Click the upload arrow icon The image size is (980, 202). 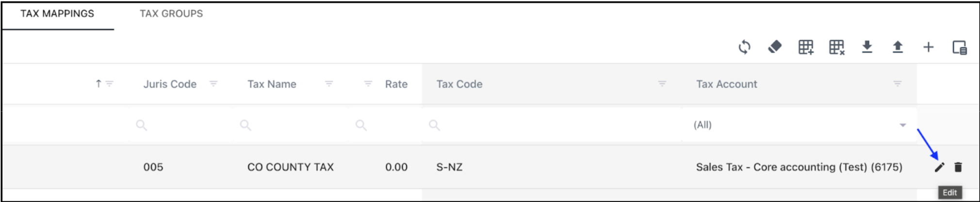[898, 47]
